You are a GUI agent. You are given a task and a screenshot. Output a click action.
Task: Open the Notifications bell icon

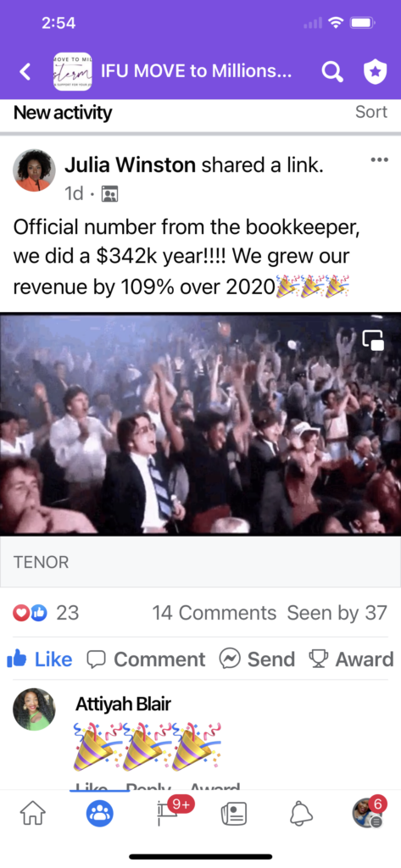click(x=301, y=814)
